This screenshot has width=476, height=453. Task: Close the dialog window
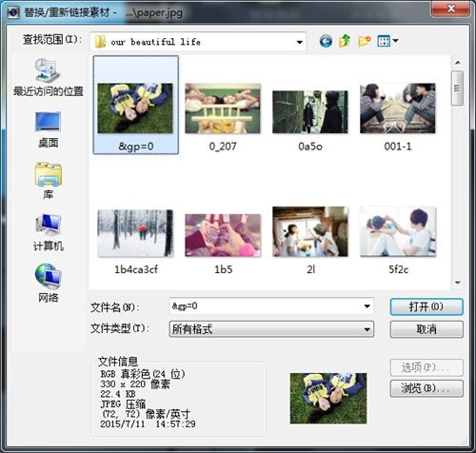pyautogui.click(x=450, y=8)
